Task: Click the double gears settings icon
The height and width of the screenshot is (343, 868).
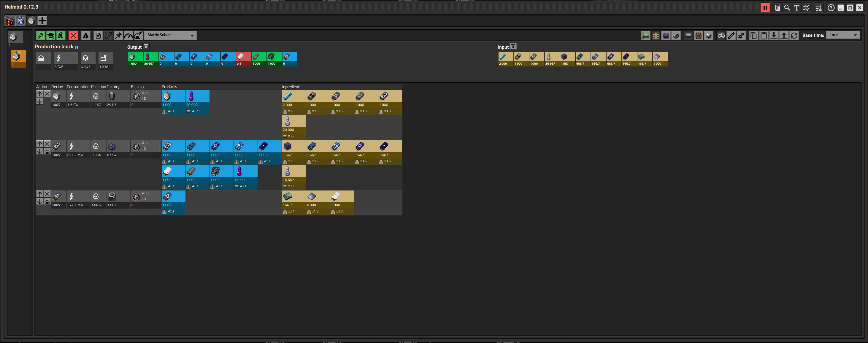Action: pos(741,35)
